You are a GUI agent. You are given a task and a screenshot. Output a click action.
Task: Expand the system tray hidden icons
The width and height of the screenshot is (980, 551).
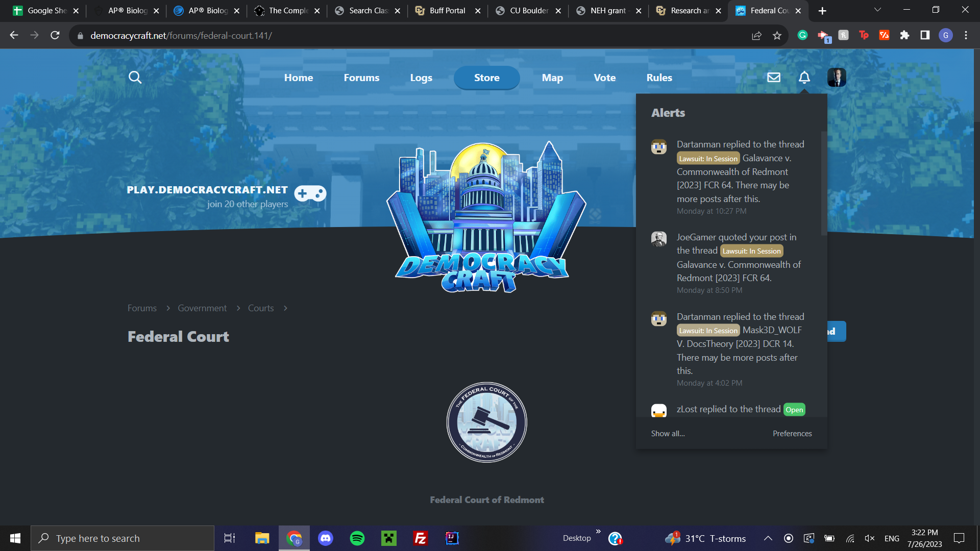(768, 538)
